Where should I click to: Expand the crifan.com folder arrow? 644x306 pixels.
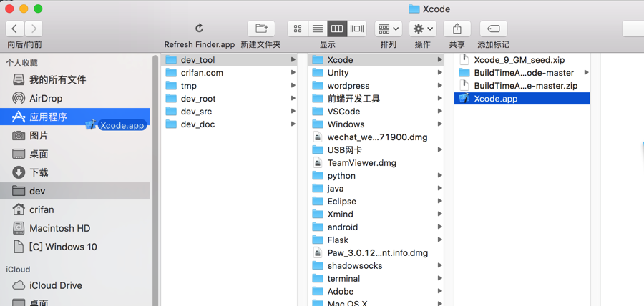pos(293,73)
